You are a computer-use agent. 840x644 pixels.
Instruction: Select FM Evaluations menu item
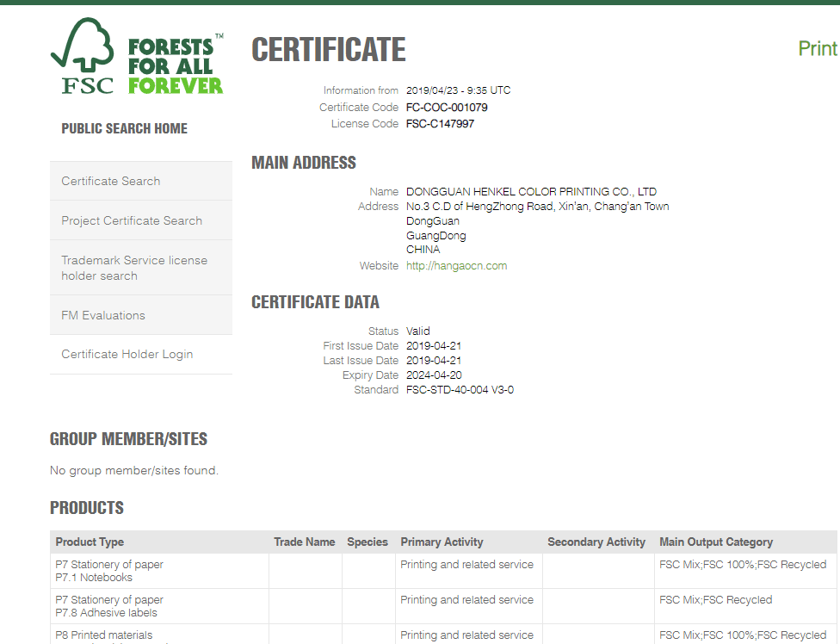pyautogui.click(x=103, y=315)
